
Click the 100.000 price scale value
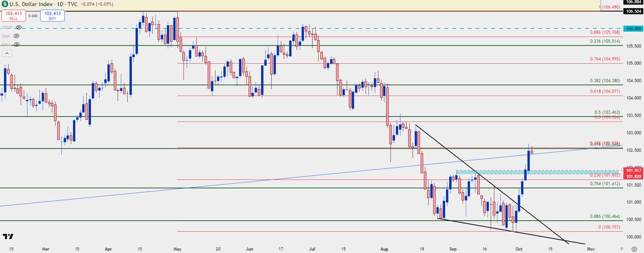pos(634,236)
